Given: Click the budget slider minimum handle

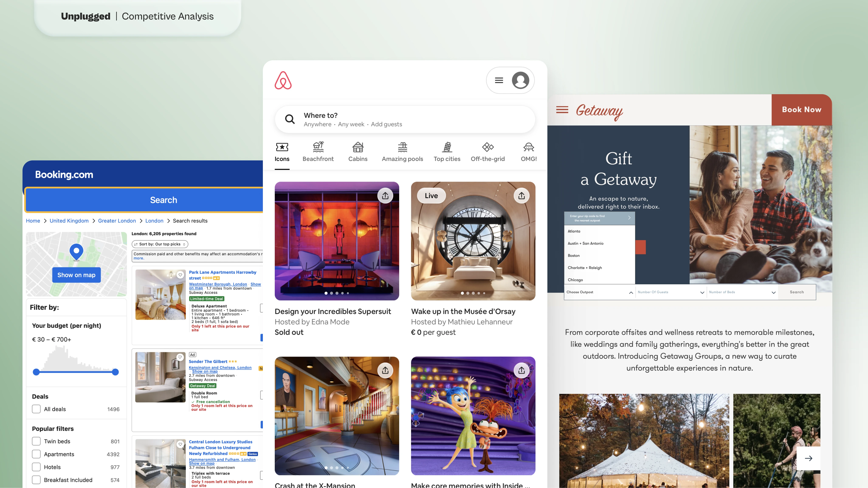Looking at the screenshot, I should 36,372.
